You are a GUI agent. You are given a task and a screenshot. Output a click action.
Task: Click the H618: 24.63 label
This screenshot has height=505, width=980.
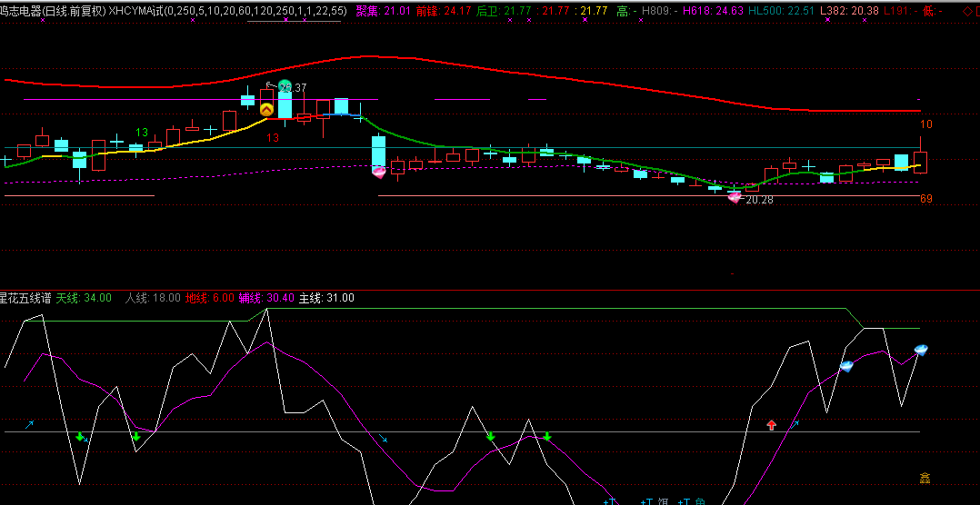coord(713,11)
